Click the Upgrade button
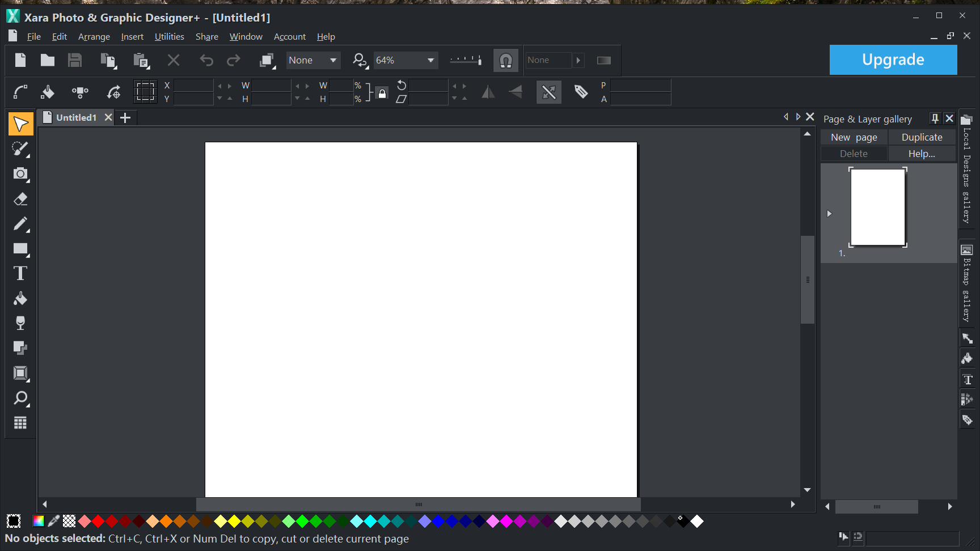Viewport: 980px width, 551px height. pos(893,60)
